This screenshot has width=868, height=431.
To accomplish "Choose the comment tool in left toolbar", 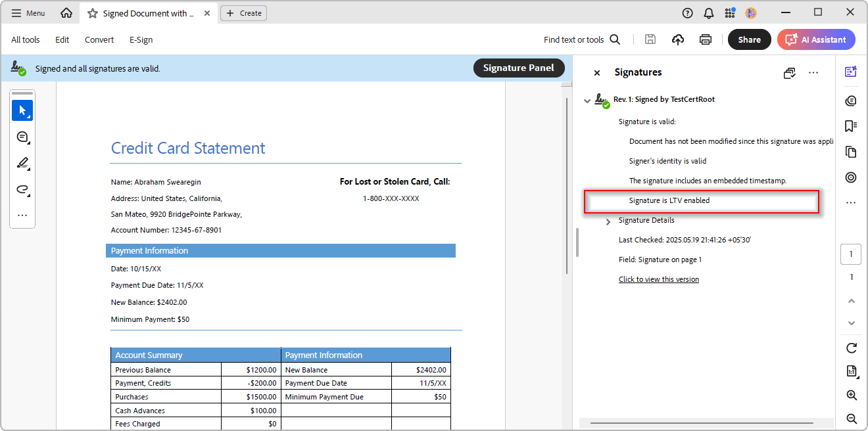I will coord(22,137).
